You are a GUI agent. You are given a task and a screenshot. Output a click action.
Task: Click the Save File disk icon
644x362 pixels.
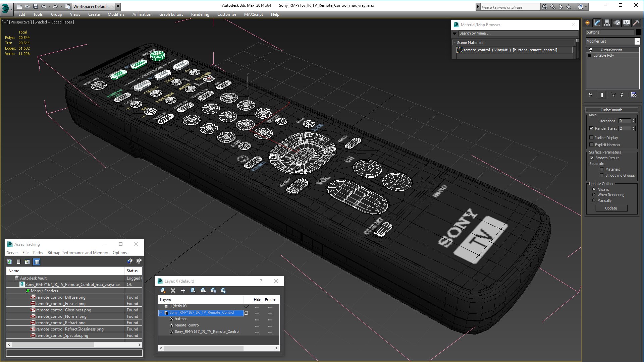click(x=35, y=6)
